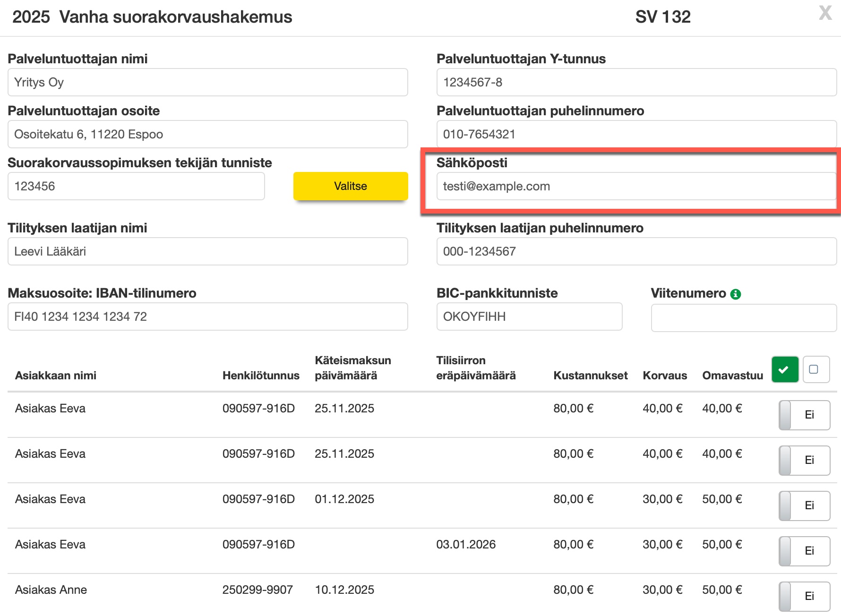Viewport: 841px width, 616px height.
Task: Edit the Palveluntuottajan osoite field
Action: [x=207, y=135]
